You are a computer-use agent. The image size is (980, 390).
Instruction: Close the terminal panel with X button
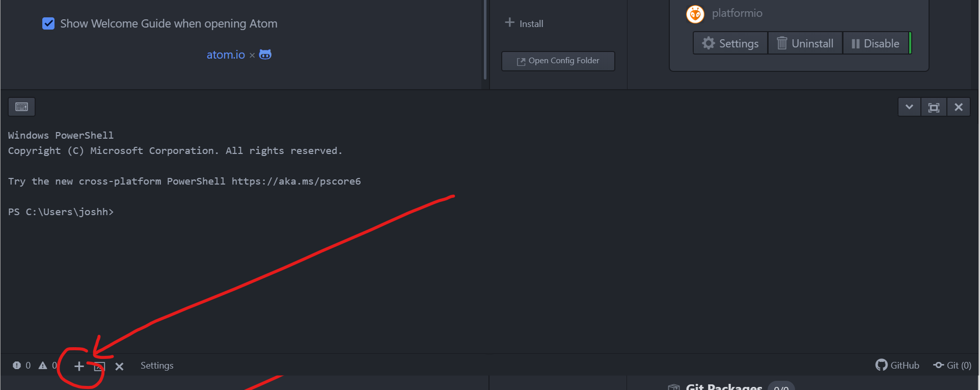(x=959, y=108)
